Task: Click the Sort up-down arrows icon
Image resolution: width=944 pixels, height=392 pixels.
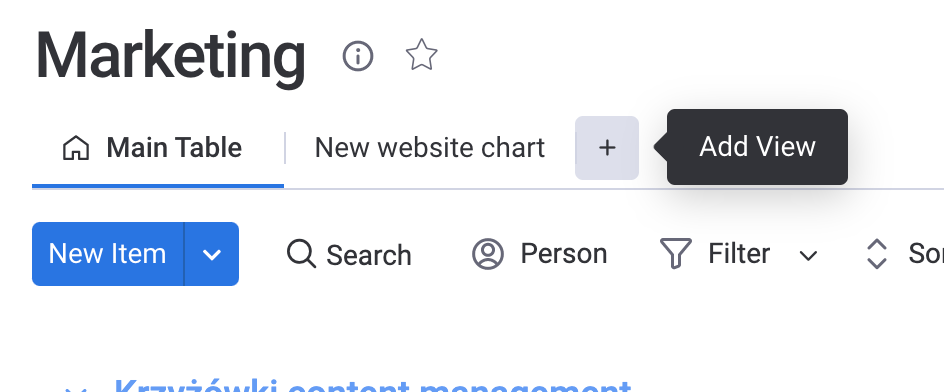Action: pos(877,254)
